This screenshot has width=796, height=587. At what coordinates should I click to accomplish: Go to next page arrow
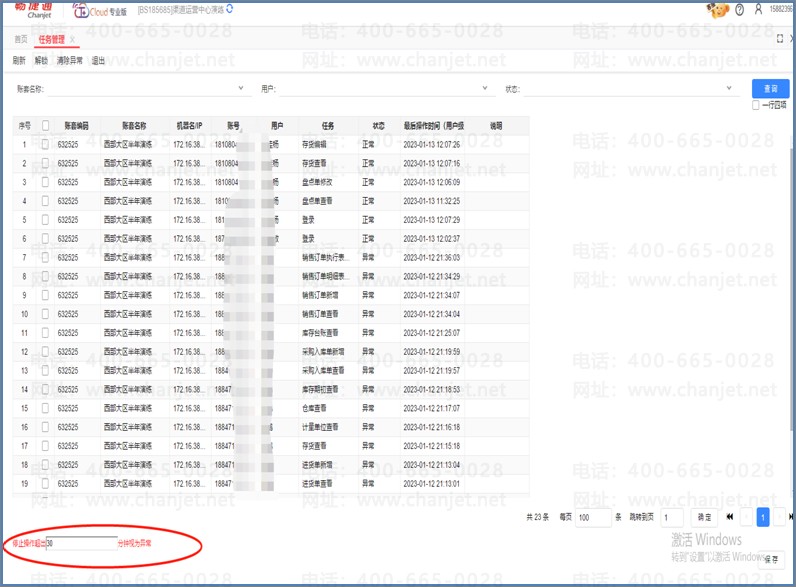tap(779, 517)
